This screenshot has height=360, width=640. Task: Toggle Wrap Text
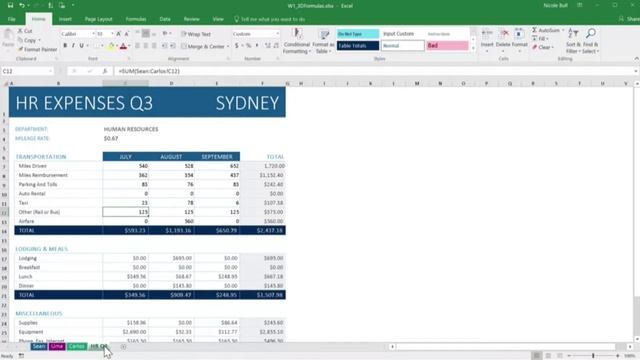pos(196,34)
